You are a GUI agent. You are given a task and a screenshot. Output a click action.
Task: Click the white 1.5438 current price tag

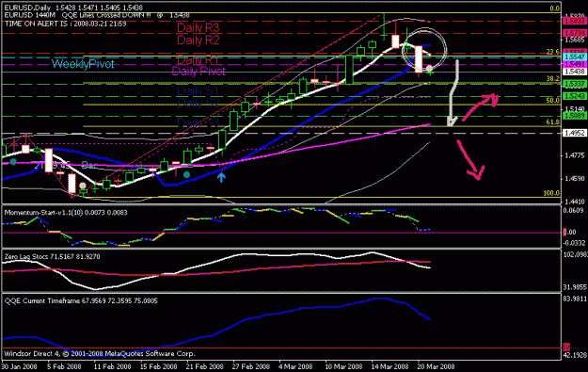tap(575, 72)
